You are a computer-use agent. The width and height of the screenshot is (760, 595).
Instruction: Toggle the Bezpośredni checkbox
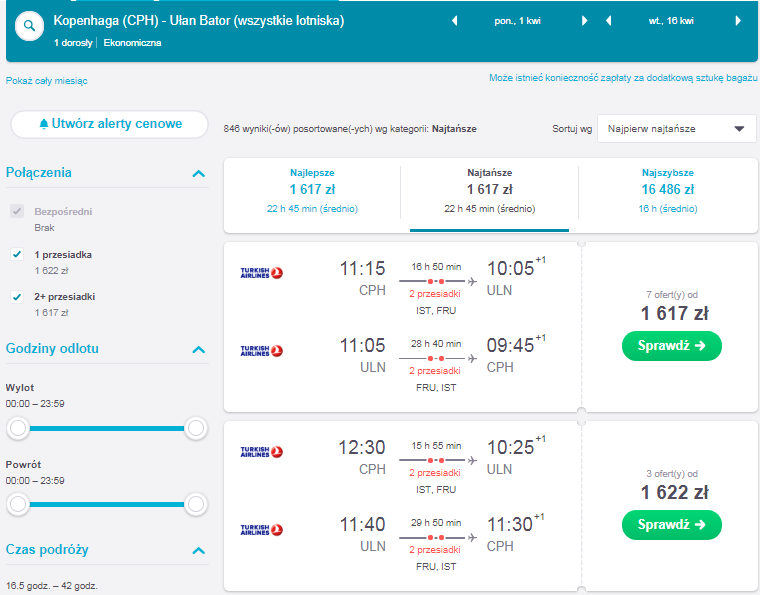tap(17, 211)
